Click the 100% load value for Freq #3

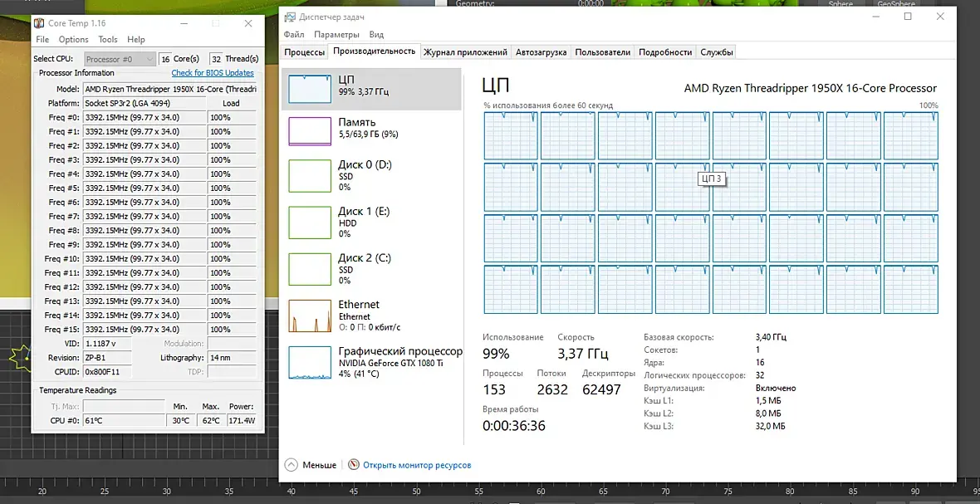[232, 160]
